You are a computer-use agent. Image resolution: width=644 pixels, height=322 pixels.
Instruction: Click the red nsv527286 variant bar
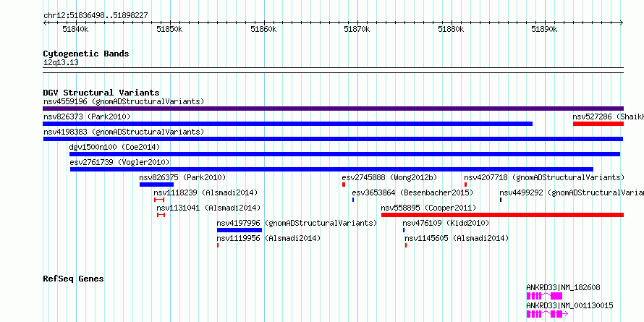point(598,124)
